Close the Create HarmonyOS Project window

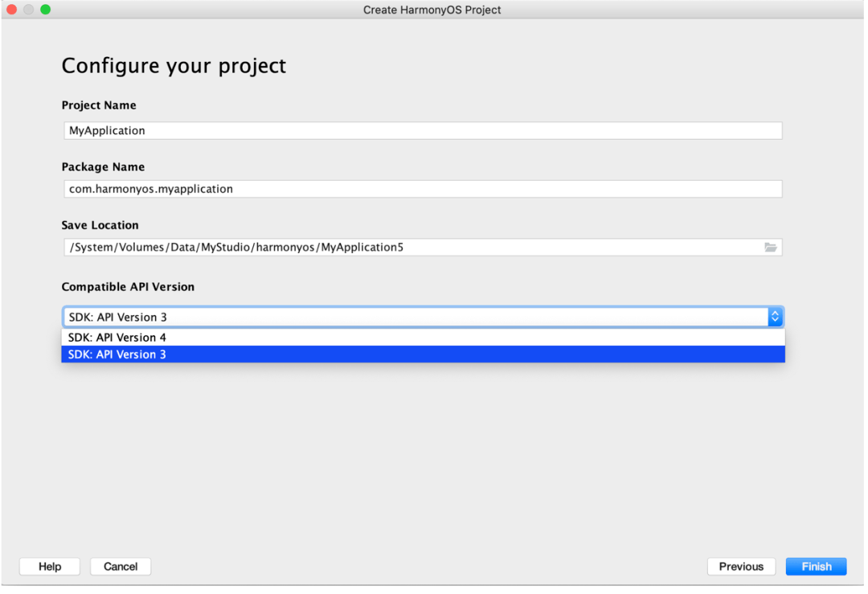[11, 10]
